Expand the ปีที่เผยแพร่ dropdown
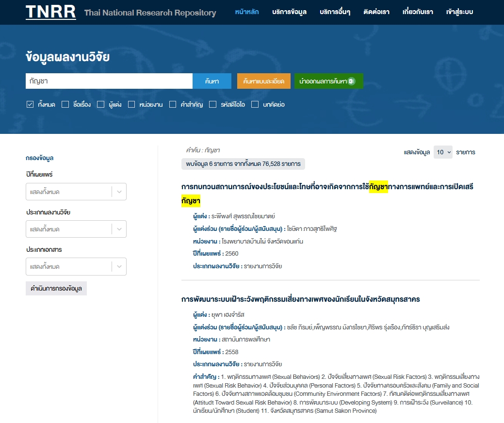This screenshot has width=504, height=423. (76, 192)
